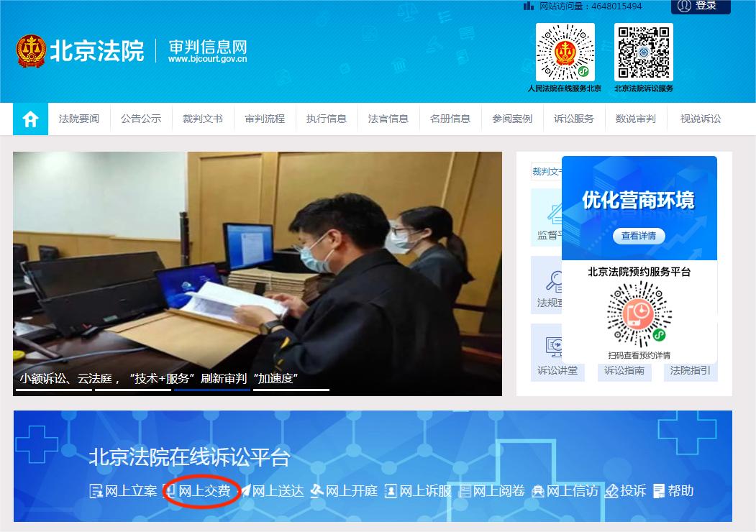Click the 登录 button top right
Screen dimensions: 756x532
pos(700,6)
